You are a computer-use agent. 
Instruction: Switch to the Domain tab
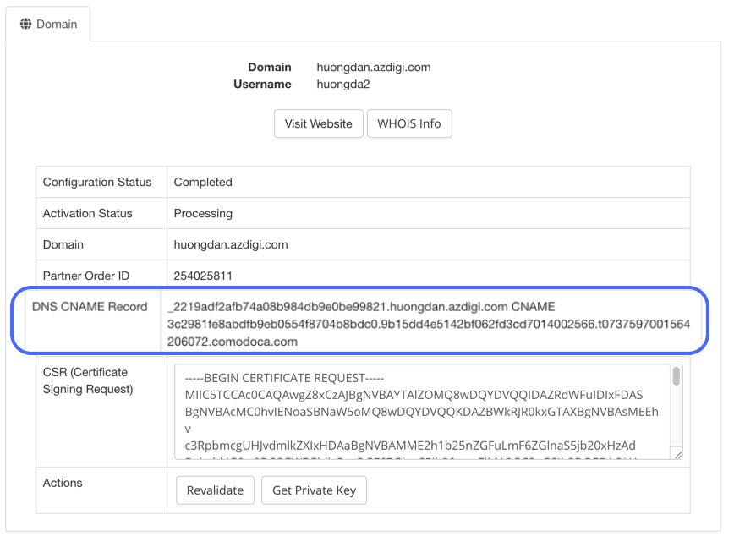tap(48, 25)
